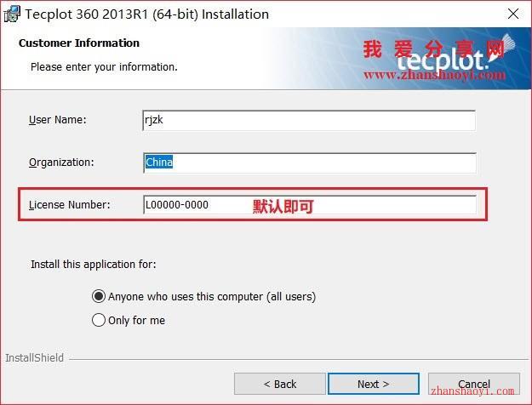This screenshot has height=405, width=532.
Task: Click the License Number label
Action: (70, 205)
